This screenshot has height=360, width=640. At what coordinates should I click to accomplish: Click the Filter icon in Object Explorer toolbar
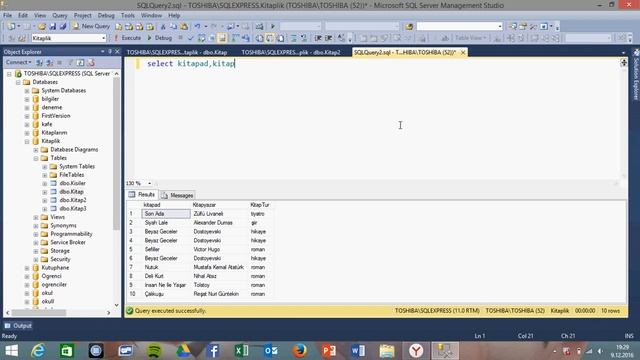tap(70, 62)
